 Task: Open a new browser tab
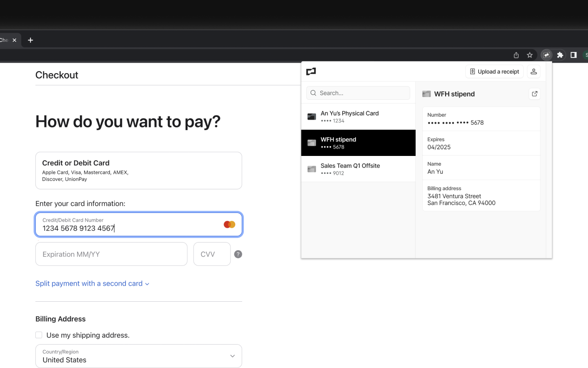(x=30, y=40)
